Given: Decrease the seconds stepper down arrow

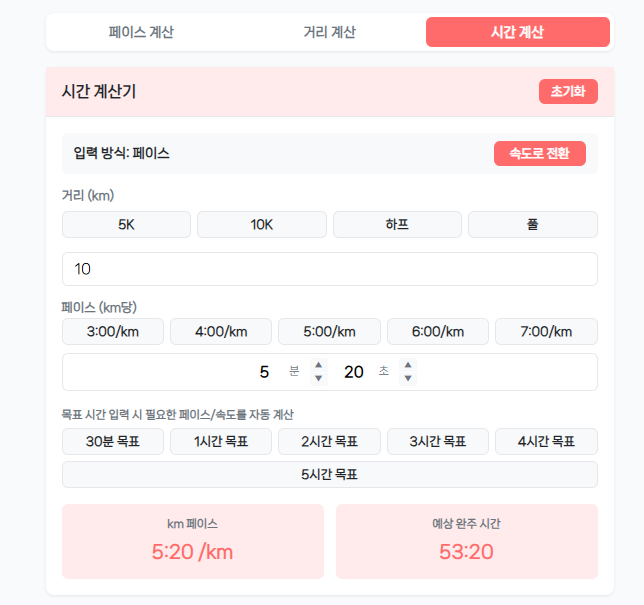Looking at the screenshot, I should [x=408, y=379].
